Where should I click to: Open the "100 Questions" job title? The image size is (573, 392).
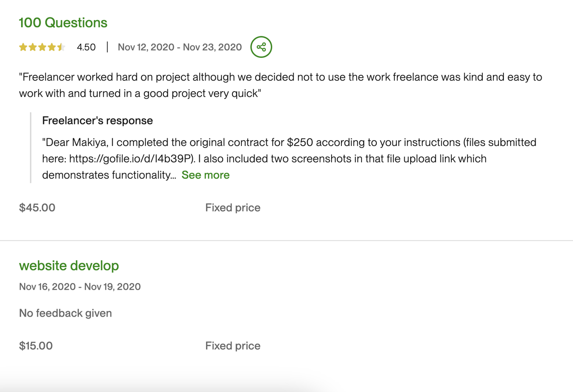point(63,23)
